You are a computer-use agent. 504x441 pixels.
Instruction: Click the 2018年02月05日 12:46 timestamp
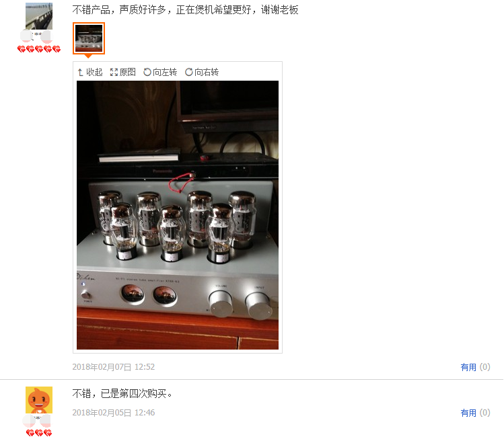pos(114,412)
